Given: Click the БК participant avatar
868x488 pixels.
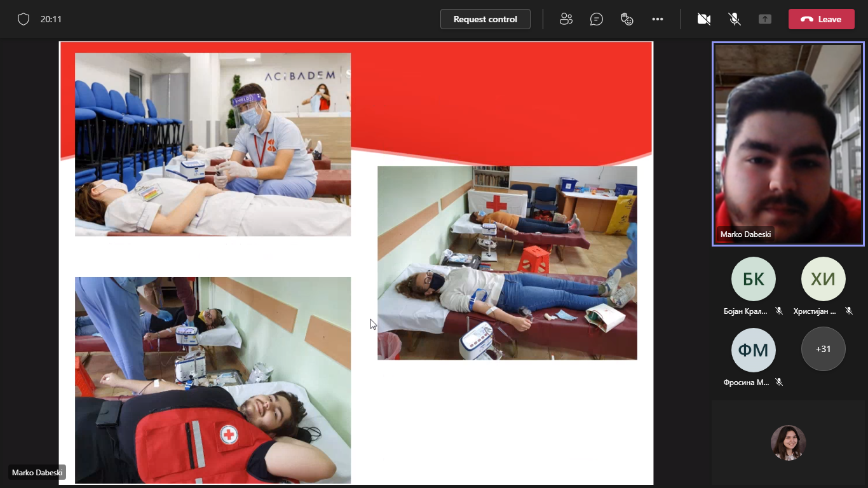Looking at the screenshot, I should click(753, 279).
